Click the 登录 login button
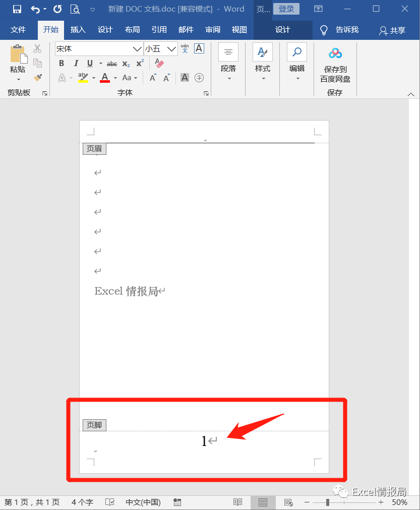Viewport: 420px width, 510px height. (286, 9)
